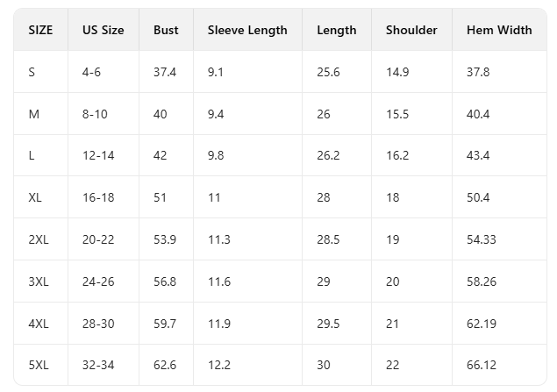Click the US size 12-14 cell
Viewport: 557px width, 392px height.
tap(98, 155)
